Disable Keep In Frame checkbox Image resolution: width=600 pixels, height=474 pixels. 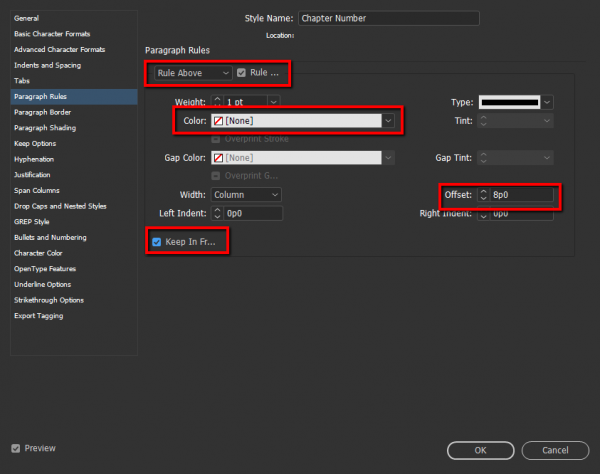pyautogui.click(x=156, y=242)
